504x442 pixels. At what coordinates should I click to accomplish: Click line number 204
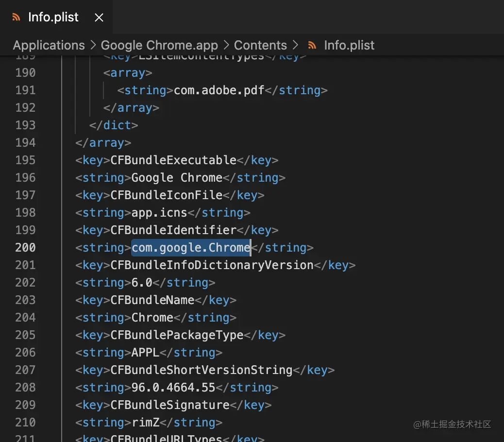click(25, 318)
